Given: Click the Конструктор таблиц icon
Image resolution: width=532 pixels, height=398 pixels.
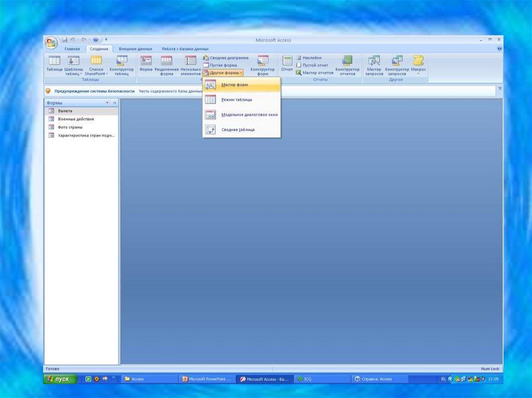Looking at the screenshot, I should tap(122, 64).
